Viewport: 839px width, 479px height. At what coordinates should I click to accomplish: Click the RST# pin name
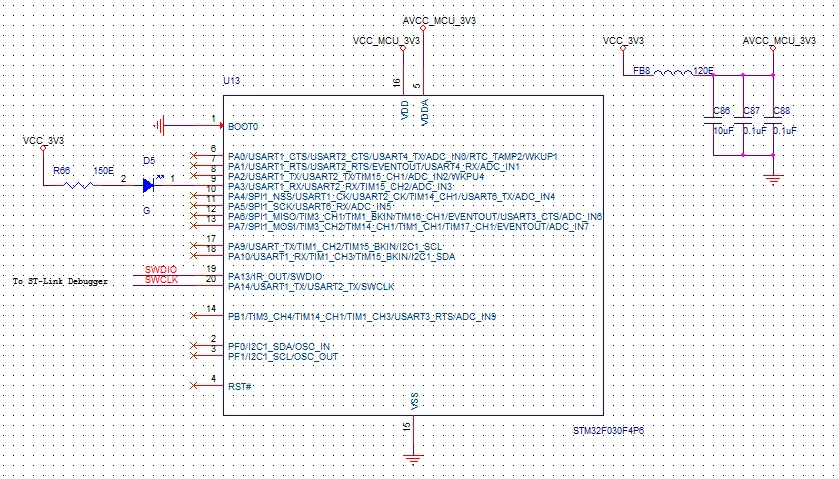240,386
